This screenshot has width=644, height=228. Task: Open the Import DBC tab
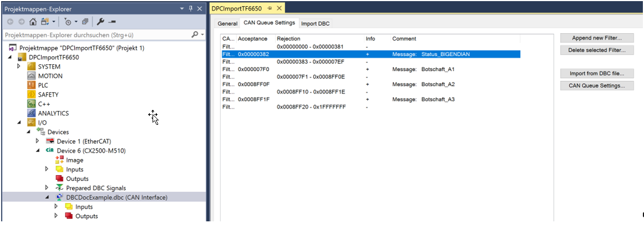pos(315,23)
